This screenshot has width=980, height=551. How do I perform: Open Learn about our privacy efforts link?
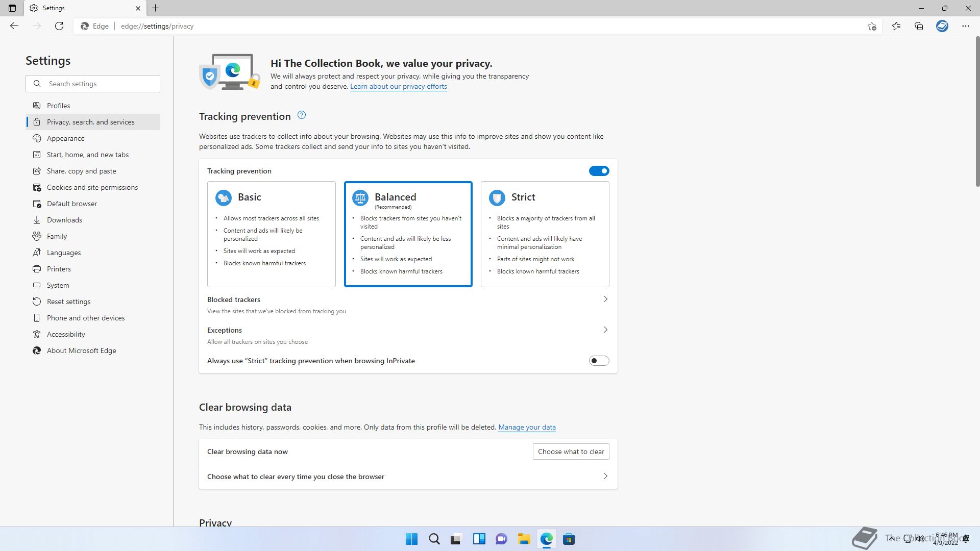click(399, 87)
